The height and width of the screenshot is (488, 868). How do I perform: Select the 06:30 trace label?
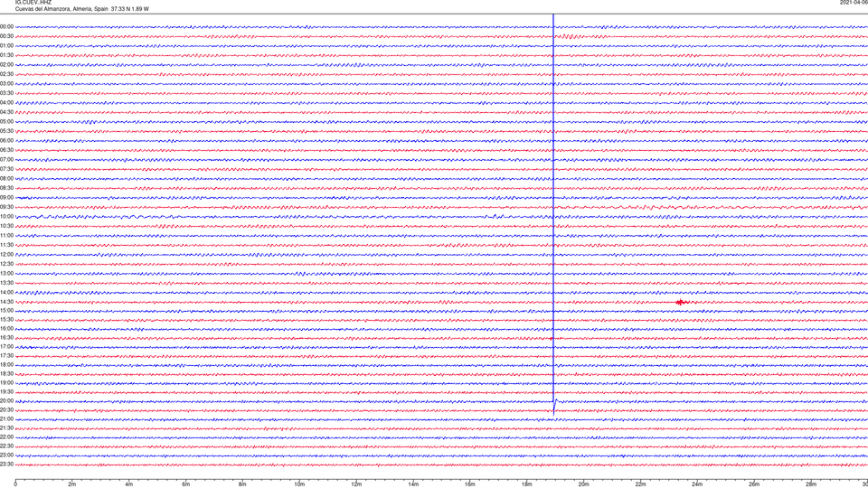[6, 150]
